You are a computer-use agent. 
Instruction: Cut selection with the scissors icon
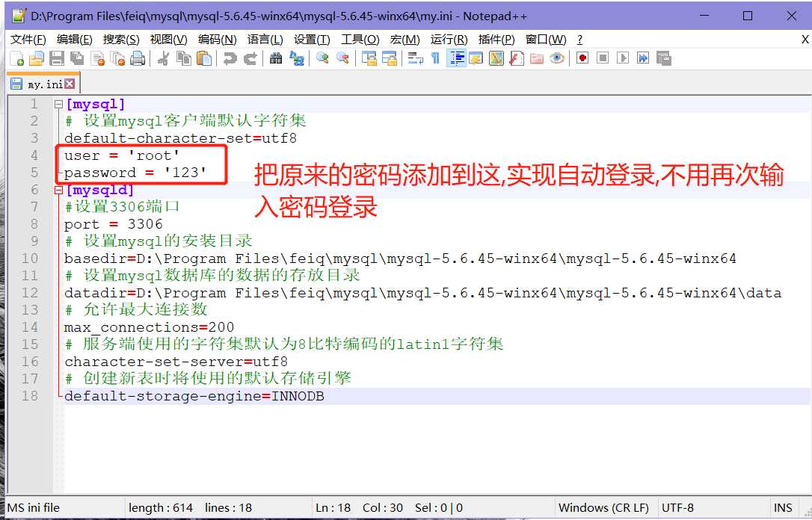[162, 58]
